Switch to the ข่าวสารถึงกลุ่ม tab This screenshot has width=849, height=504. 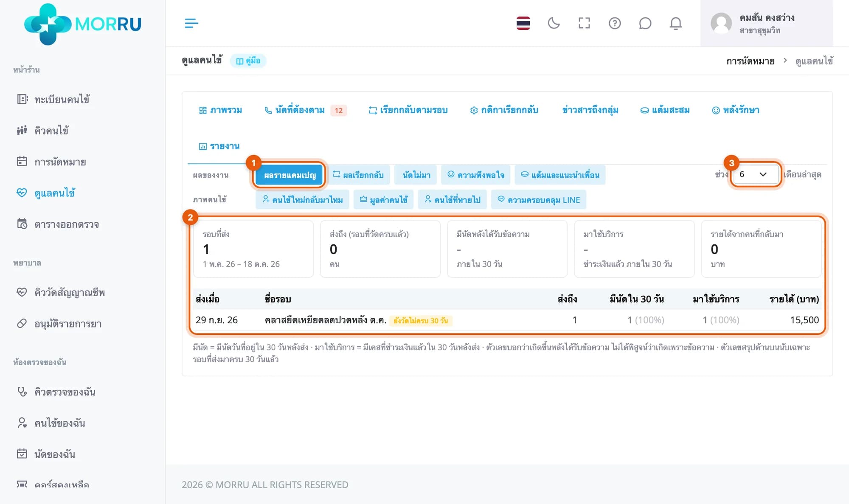[x=590, y=110]
